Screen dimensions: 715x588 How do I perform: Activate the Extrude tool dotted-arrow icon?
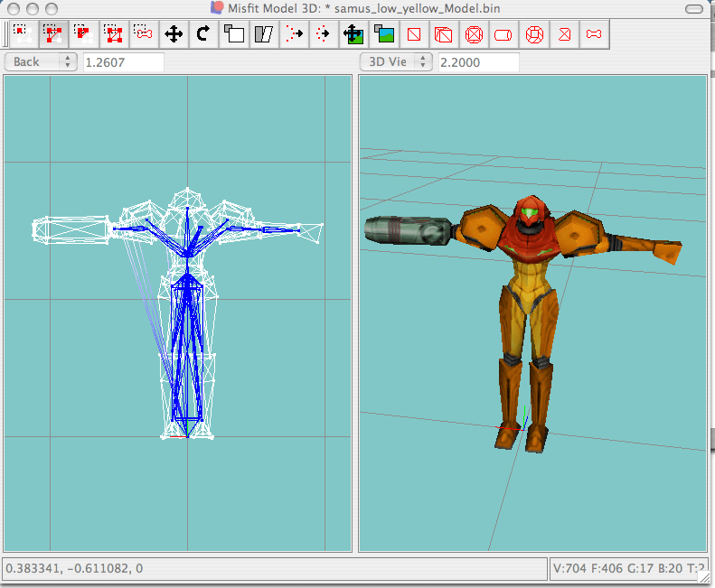click(x=294, y=33)
